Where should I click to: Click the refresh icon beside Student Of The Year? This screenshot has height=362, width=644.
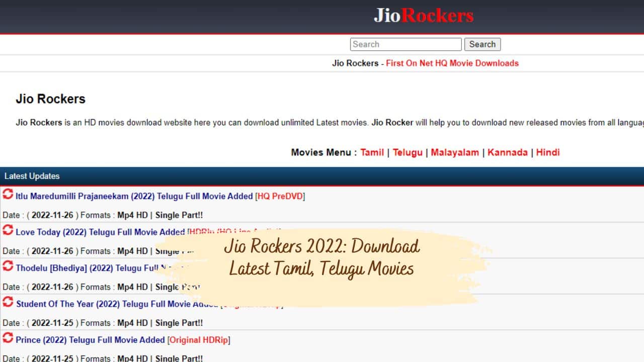[x=8, y=302]
